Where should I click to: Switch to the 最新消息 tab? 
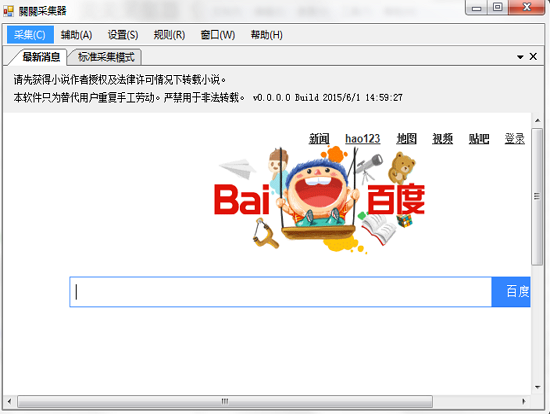pos(41,57)
